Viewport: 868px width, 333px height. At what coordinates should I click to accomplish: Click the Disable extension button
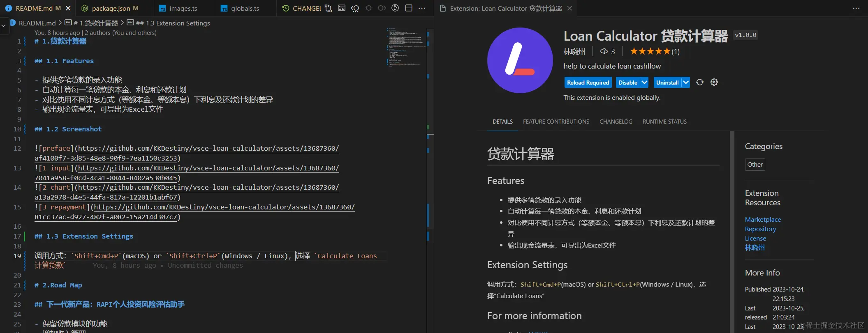628,83
